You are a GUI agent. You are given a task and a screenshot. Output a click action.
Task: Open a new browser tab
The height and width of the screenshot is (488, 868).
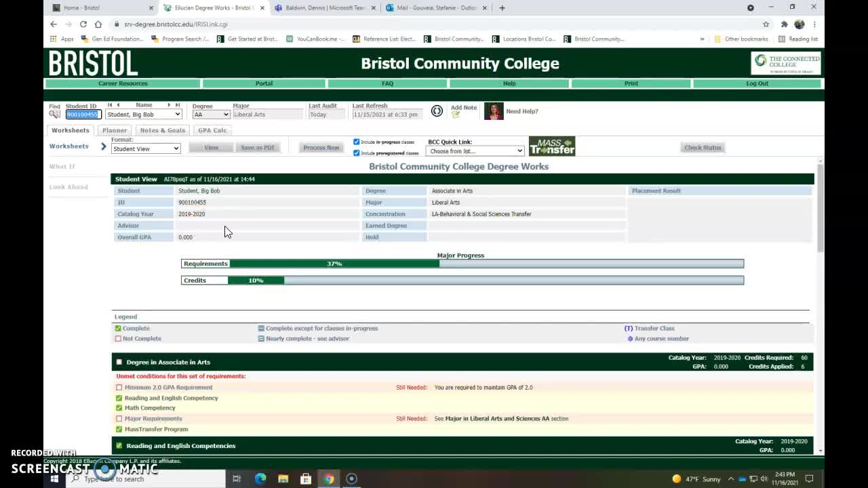[502, 7]
